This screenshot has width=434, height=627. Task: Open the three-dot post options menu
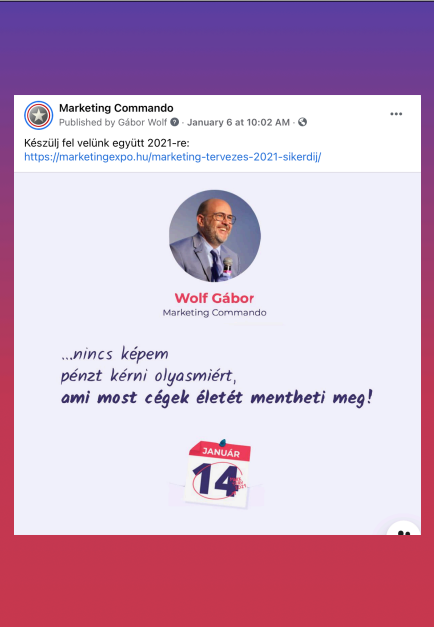(396, 114)
